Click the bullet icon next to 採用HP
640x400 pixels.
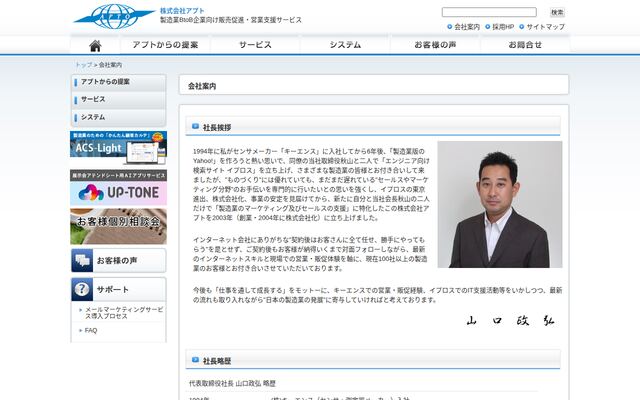(x=488, y=27)
